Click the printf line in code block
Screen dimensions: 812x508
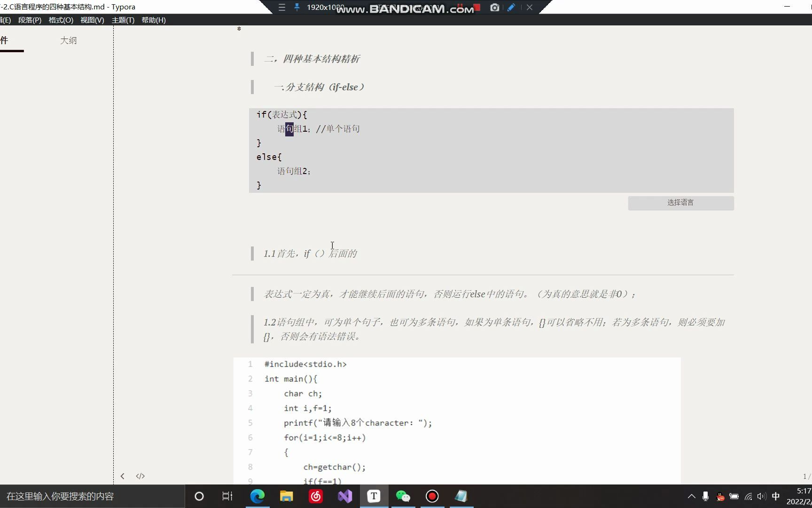click(x=358, y=423)
